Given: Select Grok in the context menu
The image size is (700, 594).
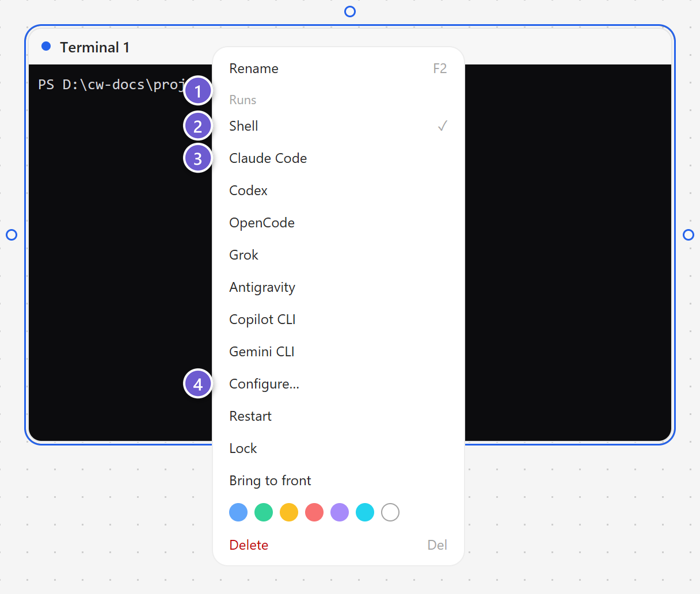Looking at the screenshot, I should [338, 255].
